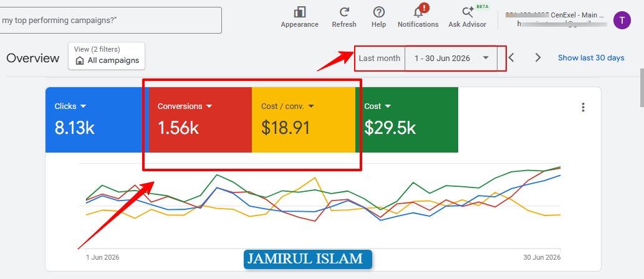644x279 pixels.
Task: Click the CenExel - Main account name
Action: [x=577, y=15]
